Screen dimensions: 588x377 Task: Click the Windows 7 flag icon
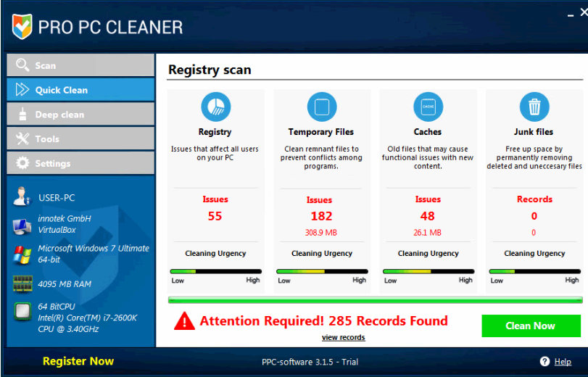[x=22, y=255]
